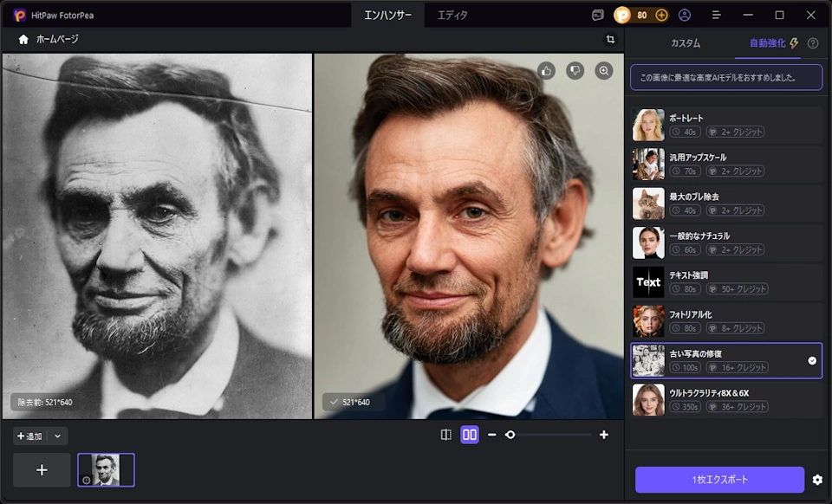Choose the ポートレート AI model
This screenshot has width=832, height=504.
pos(726,125)
